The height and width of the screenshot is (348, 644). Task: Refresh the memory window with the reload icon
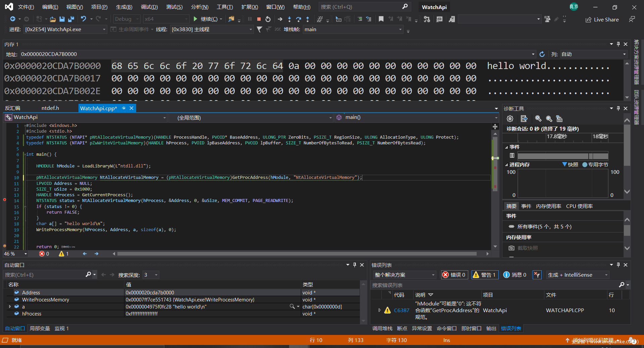[x=542, y=54]
